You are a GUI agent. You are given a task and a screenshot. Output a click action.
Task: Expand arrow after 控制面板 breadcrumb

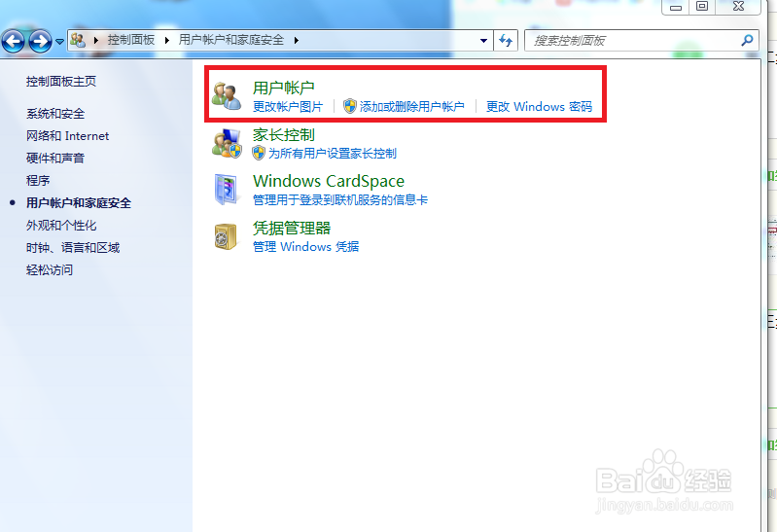click(167, 40)
